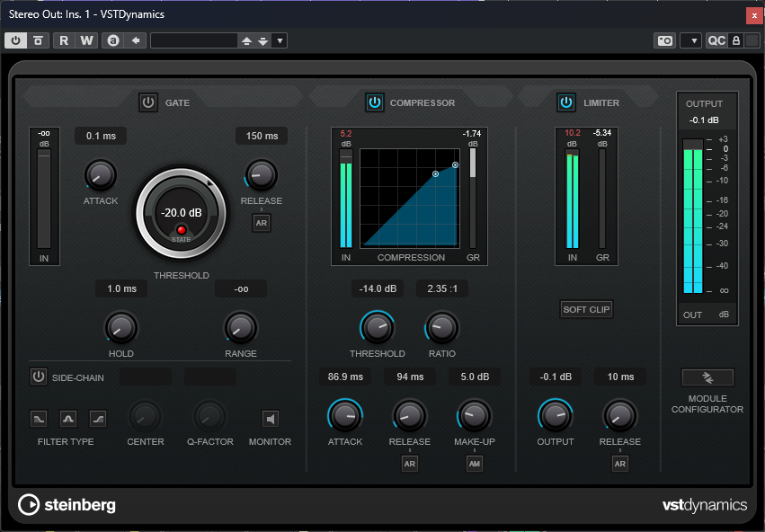765x532 pixels.
Task: Toggle the limiter auto release AR button
Action: coord(620,464)
